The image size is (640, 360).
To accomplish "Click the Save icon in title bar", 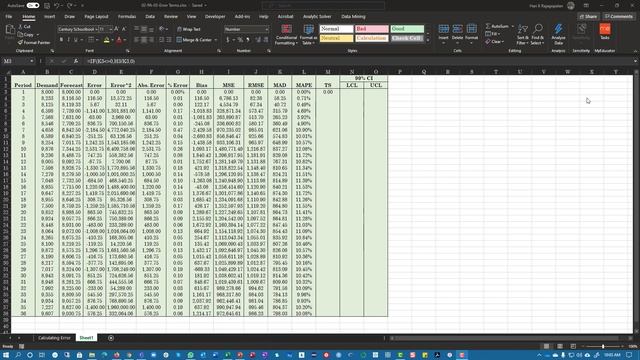I will point(47,6).
